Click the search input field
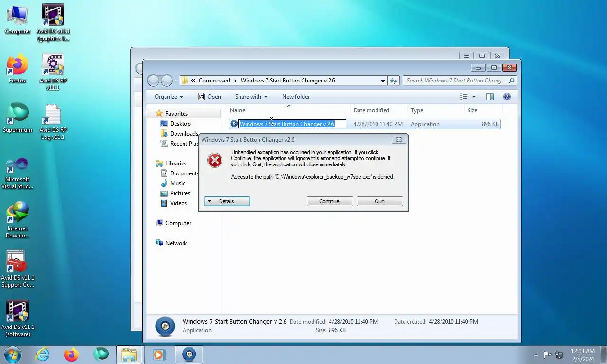607x364 pixels. point(455,81)
